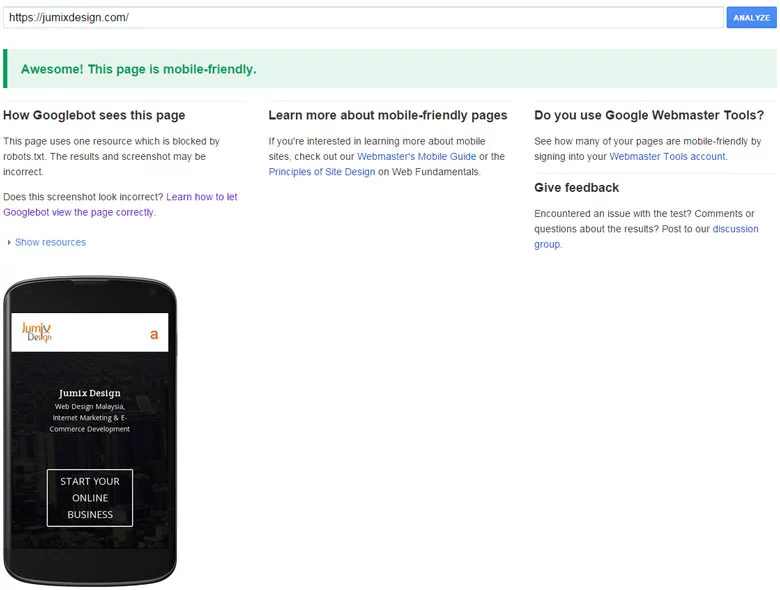The image size is (780, 590).
Task: Click the Jumix Design logo in phone preview
Action: tap(37, 332)
